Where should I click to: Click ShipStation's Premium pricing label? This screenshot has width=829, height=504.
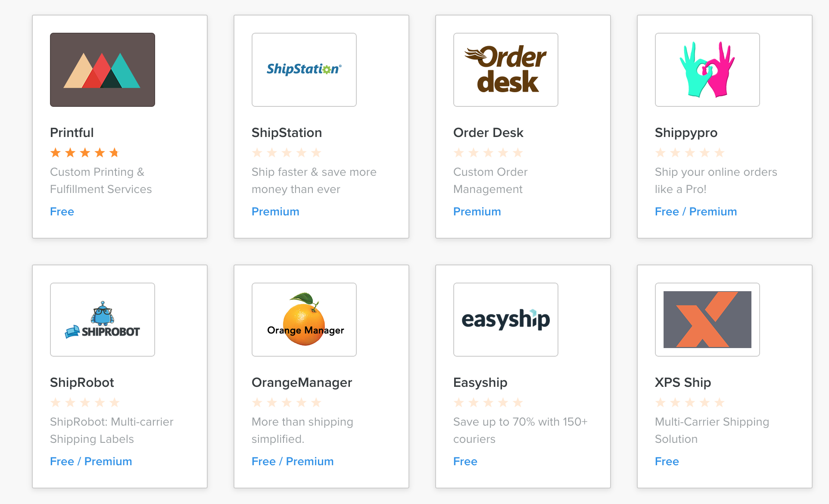275,212
